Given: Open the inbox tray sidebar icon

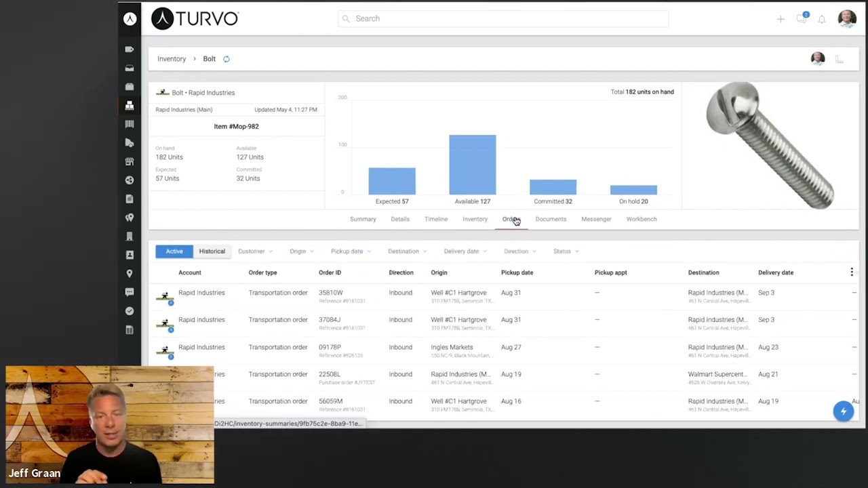Looking at the screenshot, I should click(x=130, y=68).
